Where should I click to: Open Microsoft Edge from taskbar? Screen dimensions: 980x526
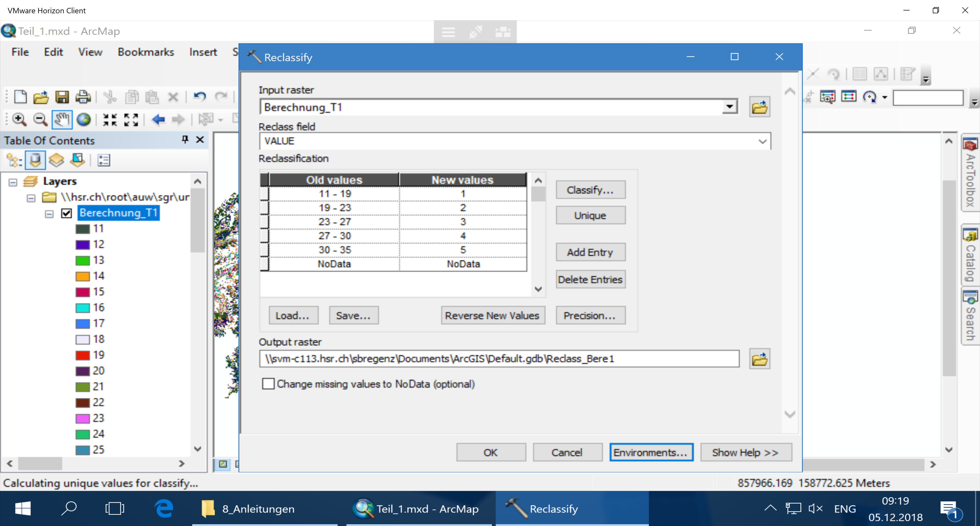(164, 508)
